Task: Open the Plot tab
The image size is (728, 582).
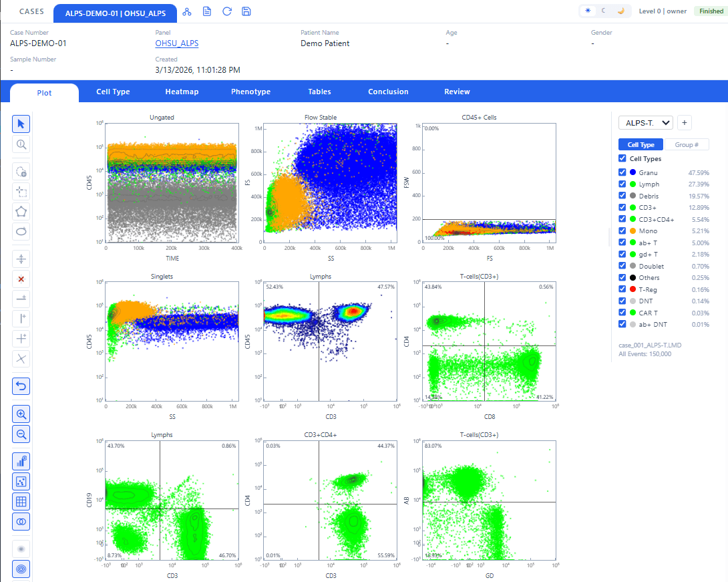Action: 45,92
